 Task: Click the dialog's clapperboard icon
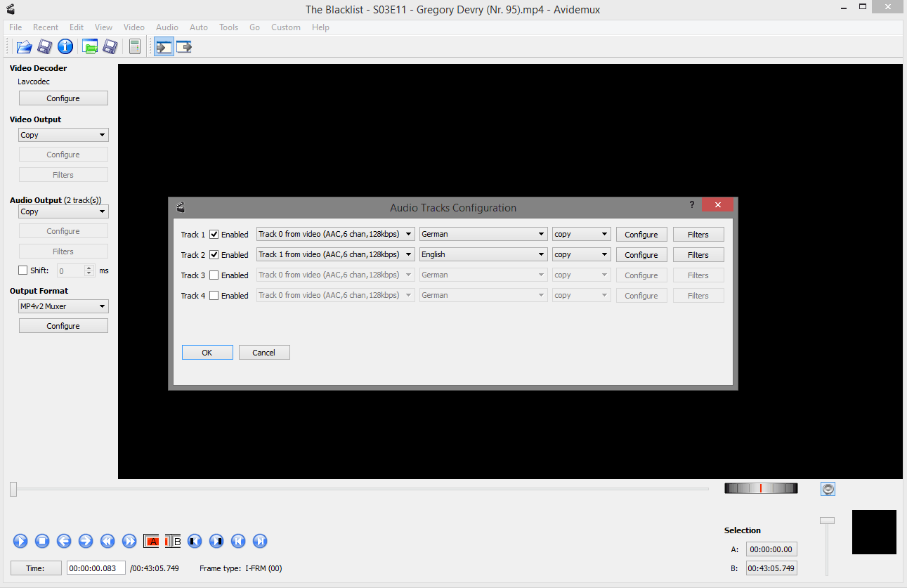pos(181,207)
